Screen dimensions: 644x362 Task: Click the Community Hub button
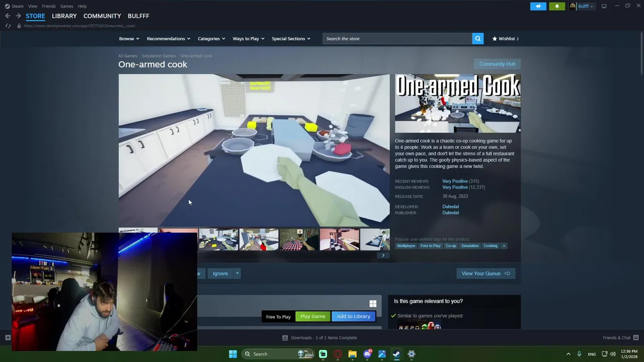point(497,64)
